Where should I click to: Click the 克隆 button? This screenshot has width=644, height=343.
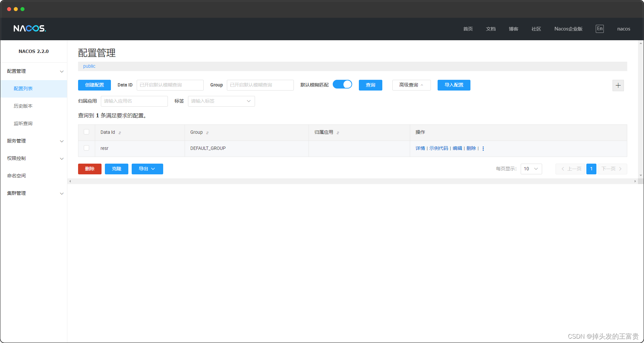tap(117, 169)
